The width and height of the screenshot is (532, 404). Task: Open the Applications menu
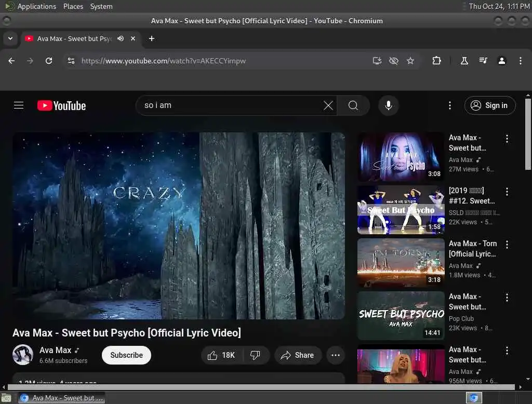tap(37, 6)
